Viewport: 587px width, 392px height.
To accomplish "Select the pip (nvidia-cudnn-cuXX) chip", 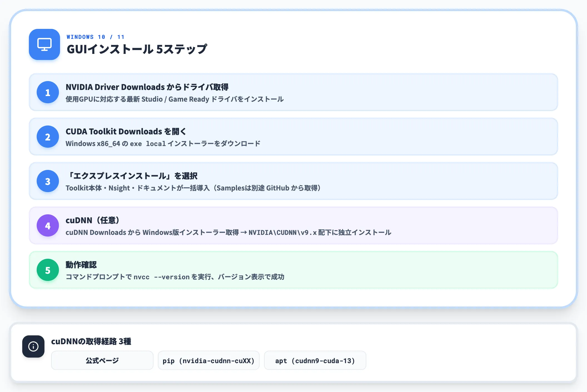I will (x=208, y=360).
